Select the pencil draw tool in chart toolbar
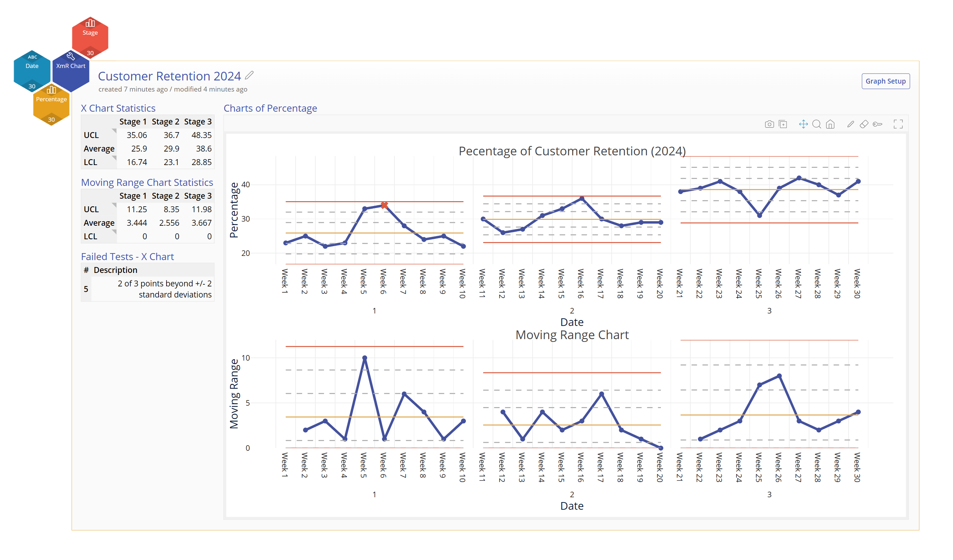This screenshot has height=560, width=953. (x=851, y=124)
